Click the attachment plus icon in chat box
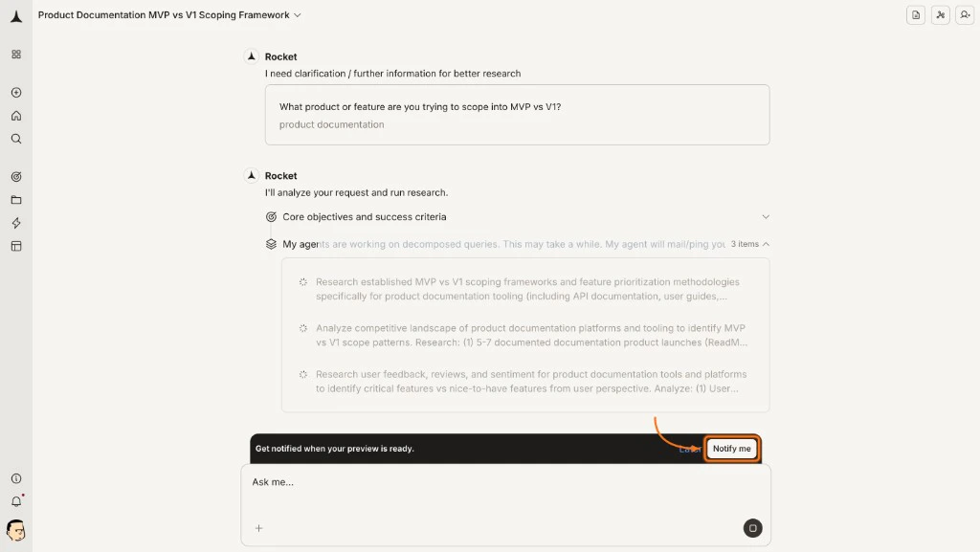Viewport: 980px width, 552px height. pyautogui.click(x=258, y=527)
